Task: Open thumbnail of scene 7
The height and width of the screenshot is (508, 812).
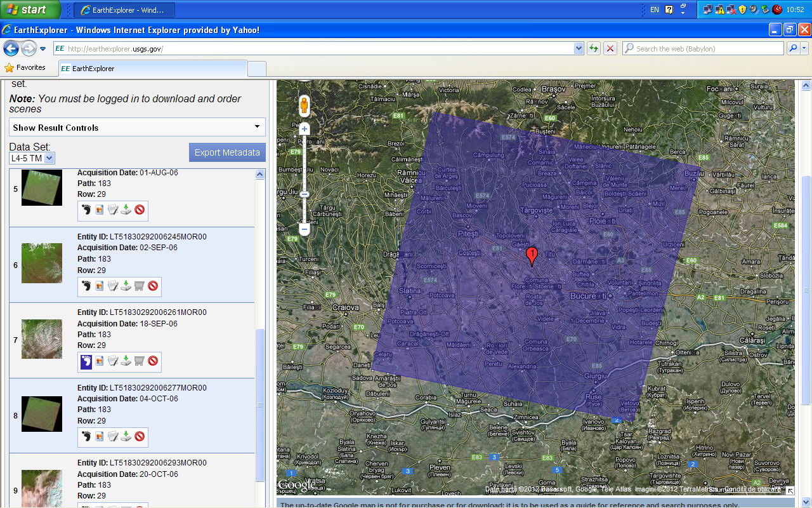Action: coord(42,339)
